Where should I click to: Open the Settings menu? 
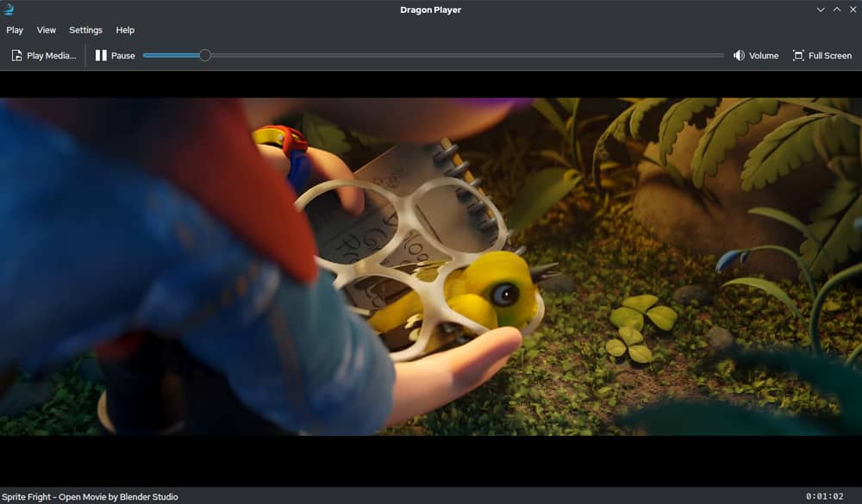[85, 30]
